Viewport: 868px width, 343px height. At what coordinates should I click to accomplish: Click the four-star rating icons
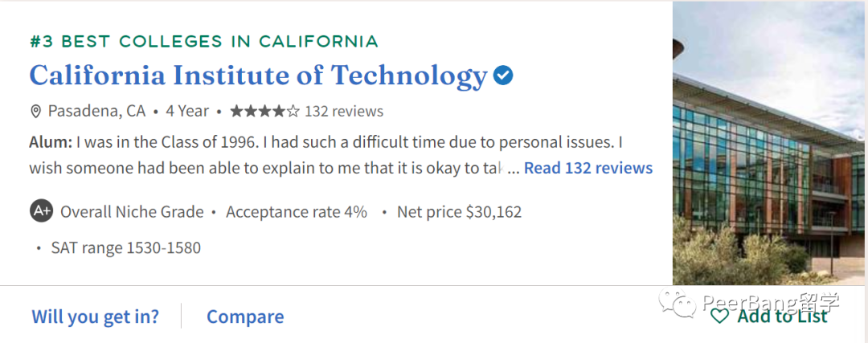(264, 111)
